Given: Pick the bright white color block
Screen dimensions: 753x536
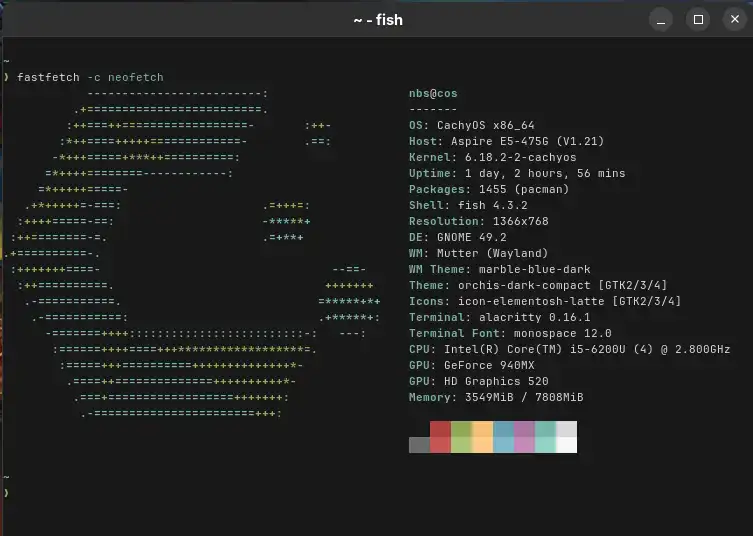Looking at the screenshot, I should click(566, 445).
